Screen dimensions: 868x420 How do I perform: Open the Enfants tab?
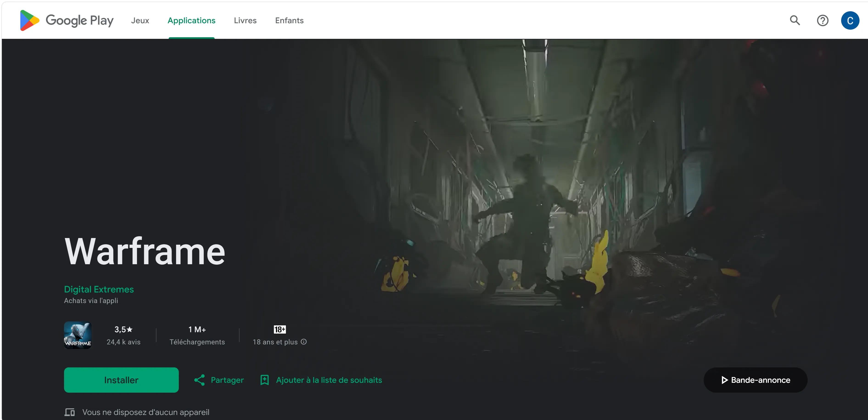pos(289,21)
